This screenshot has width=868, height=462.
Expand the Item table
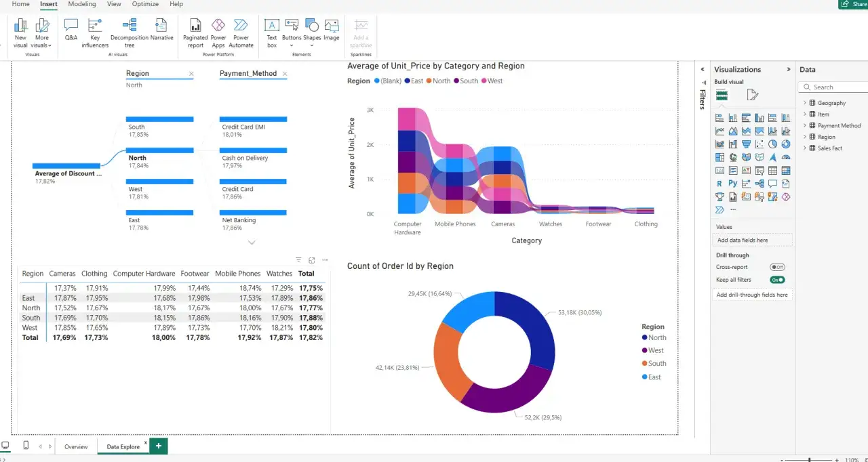805,114
